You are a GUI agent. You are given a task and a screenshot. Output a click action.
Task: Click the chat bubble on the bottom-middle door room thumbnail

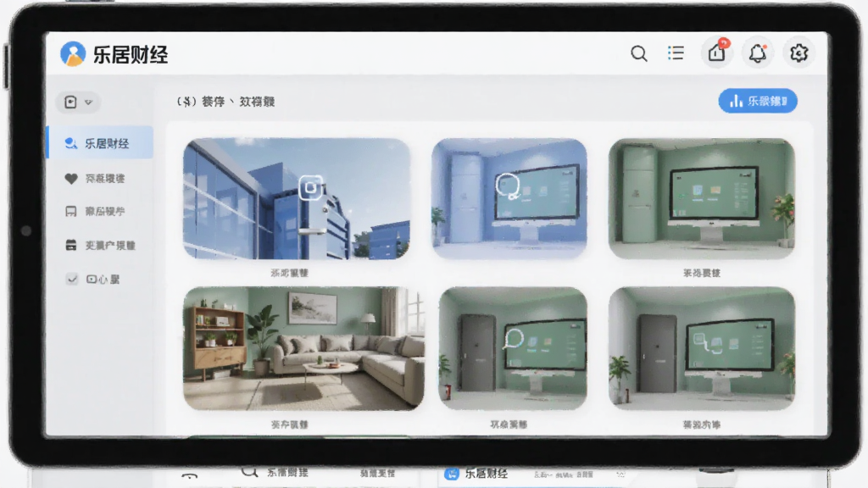point(513,338)
